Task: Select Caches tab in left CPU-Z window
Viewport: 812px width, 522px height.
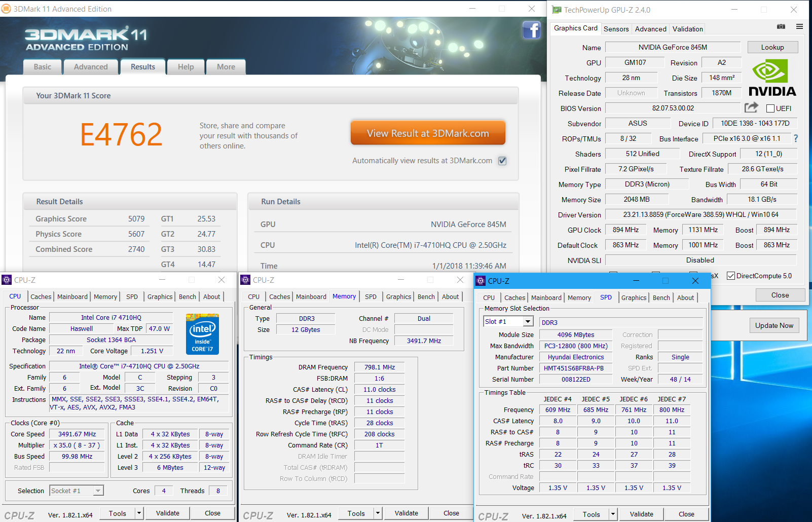Action: tap(41, 297)
